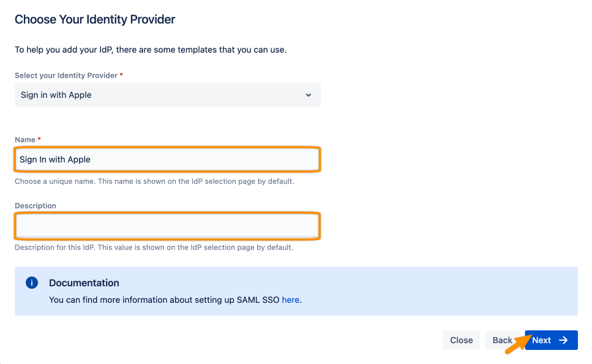Click the 'You can find more information' sentence
This screenshot has height=364, width=592.
point(175,300)
